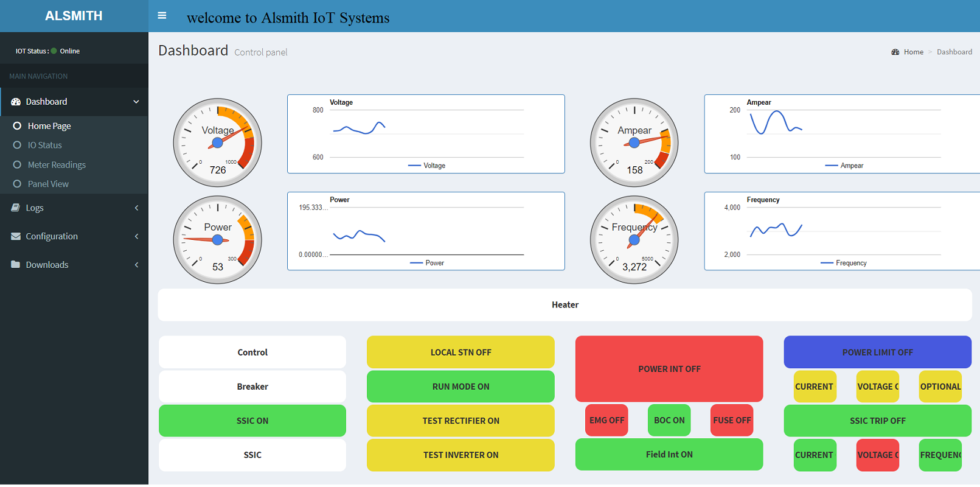This screenshot has width=980, height=487.
Task: Click the Home breadcrumb dashboard icon
Action: (x=895, y=52)
